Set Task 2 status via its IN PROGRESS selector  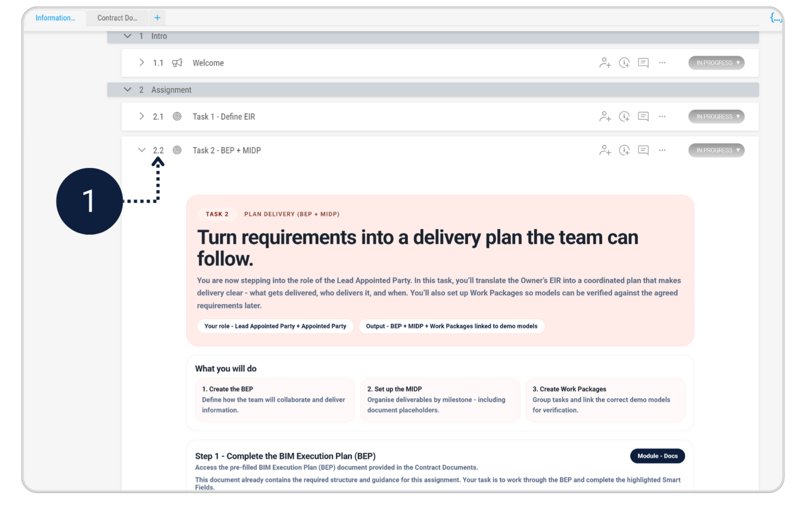click(x=716, y=150)
